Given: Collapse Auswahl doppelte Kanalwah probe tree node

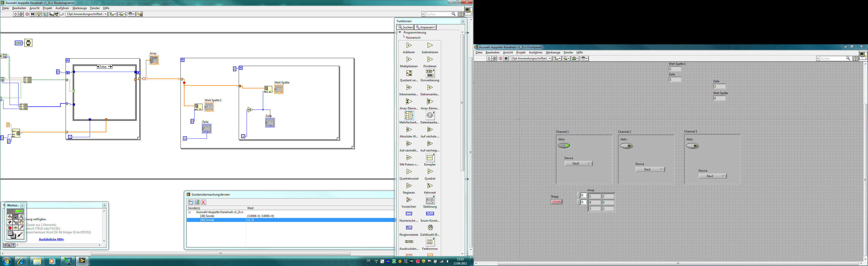Looking at the screenshot, I should tap(189, 212).
